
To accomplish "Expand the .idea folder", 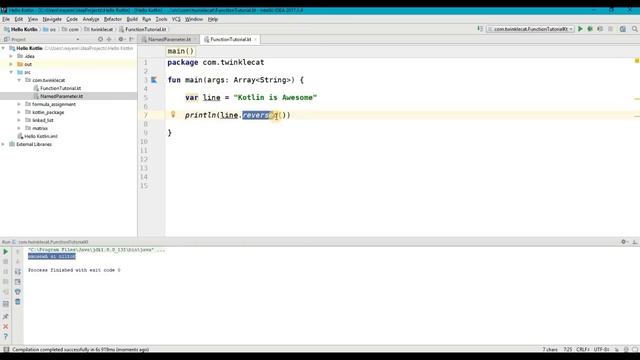I will click(11, 56).
